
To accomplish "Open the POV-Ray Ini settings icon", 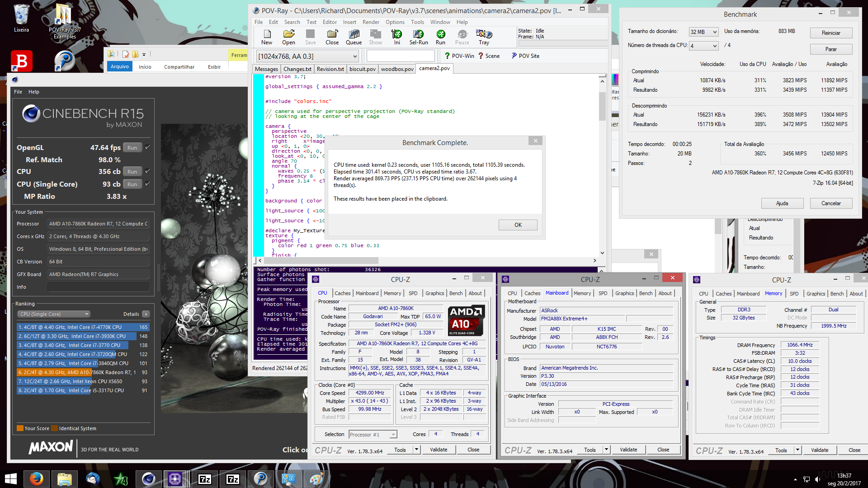I will pyautogui.click(x=397, y=37).
